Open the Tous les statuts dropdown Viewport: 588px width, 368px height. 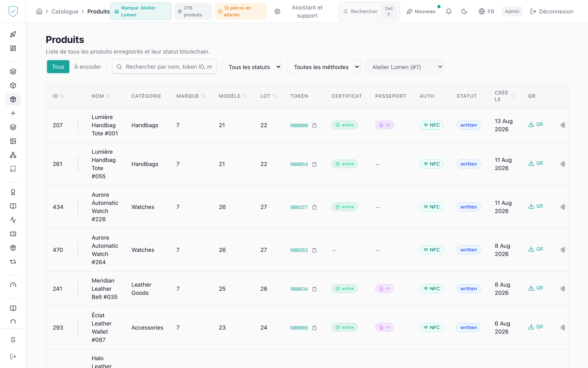pyautogui.click(x=252, y=67)
